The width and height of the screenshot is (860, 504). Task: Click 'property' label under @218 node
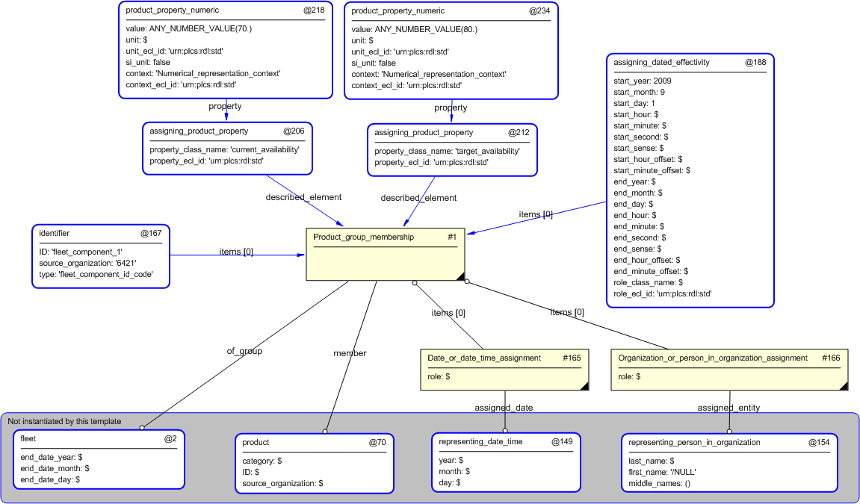click(226, 106)
